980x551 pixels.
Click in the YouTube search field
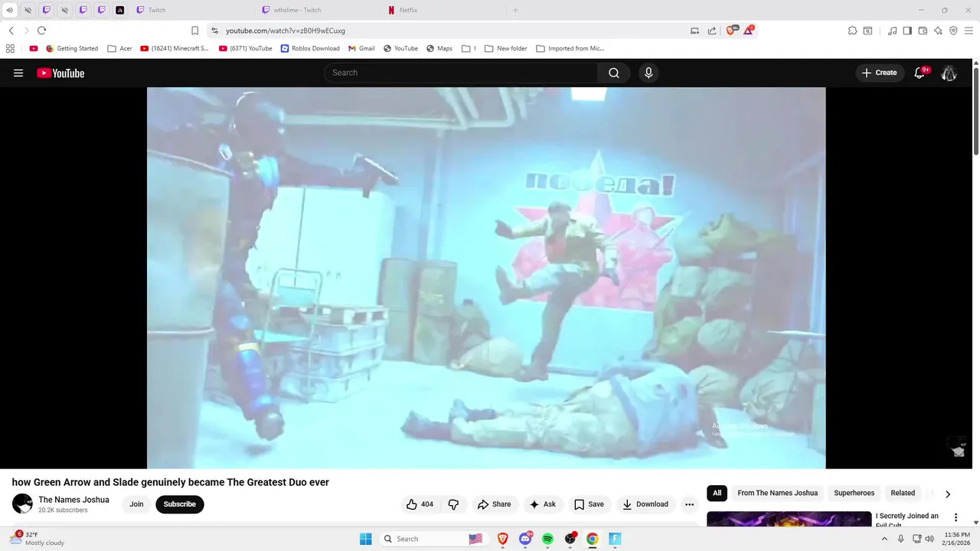pyautogui.click(x=461, y=73)
